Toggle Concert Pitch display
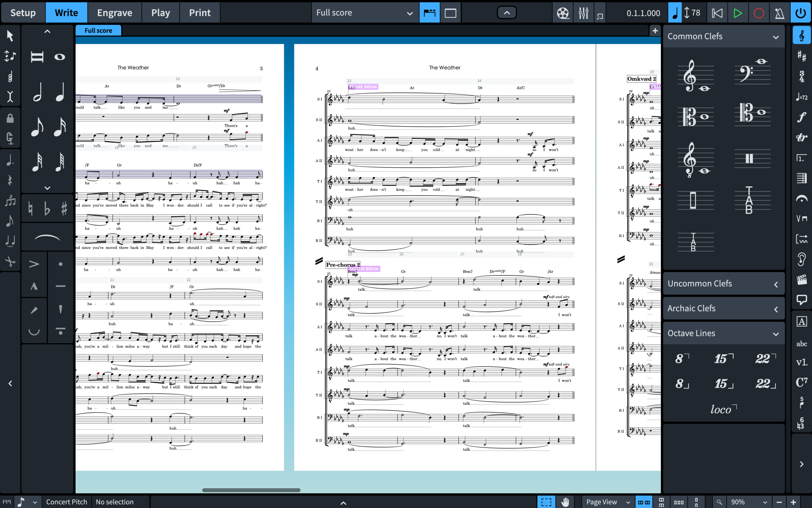 coord(67,502)
